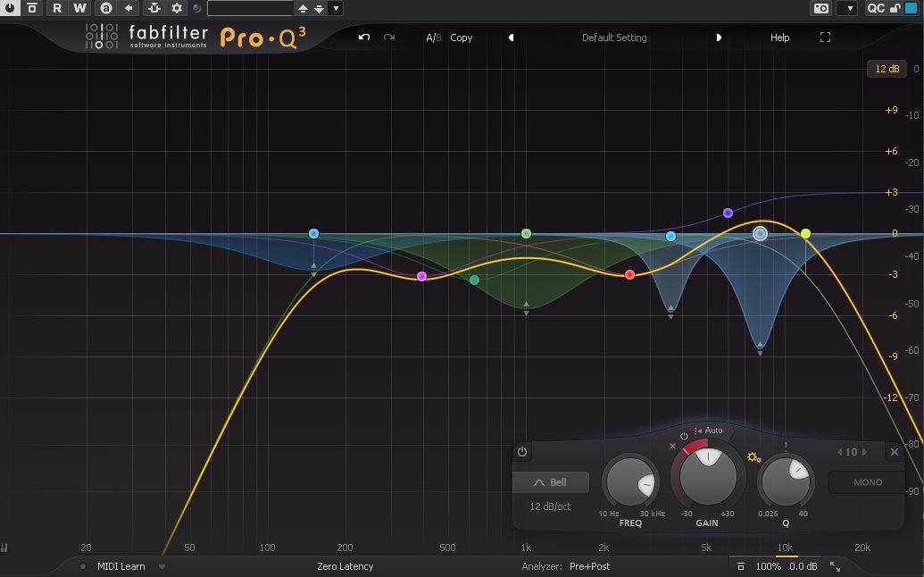Viewport: 924px width, 577px height.
Task: Click the left arrow copy-setting icon
Action: coord(129,8)
